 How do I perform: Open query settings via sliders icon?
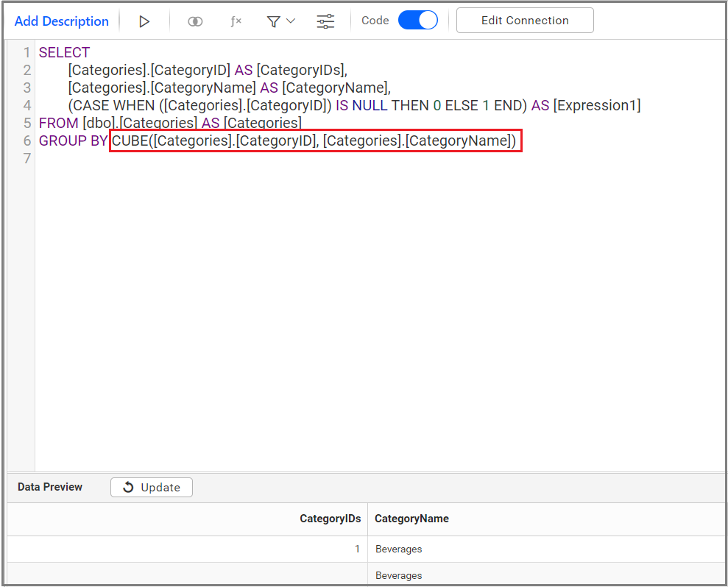click(x=325, y=21)
